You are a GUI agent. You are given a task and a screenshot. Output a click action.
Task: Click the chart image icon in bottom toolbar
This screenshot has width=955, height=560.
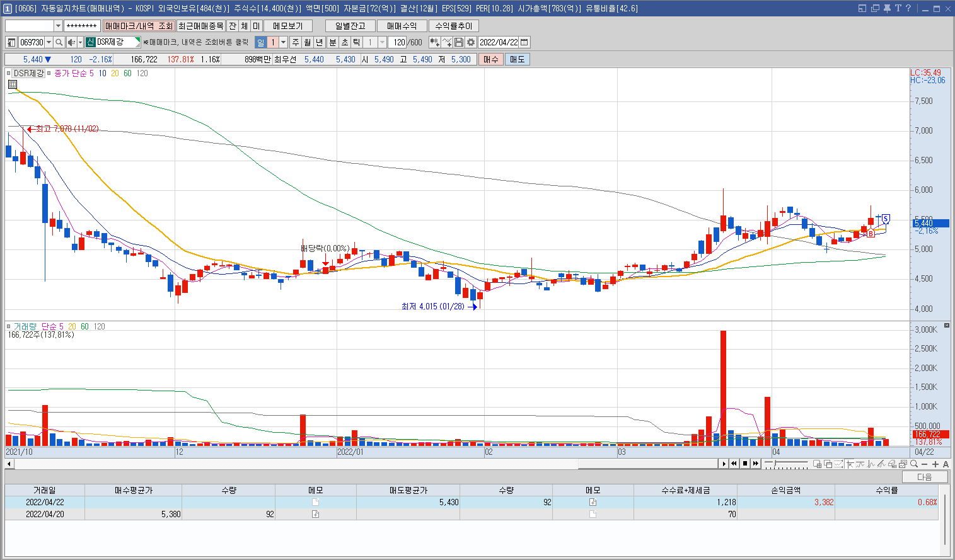coord(903,464)
